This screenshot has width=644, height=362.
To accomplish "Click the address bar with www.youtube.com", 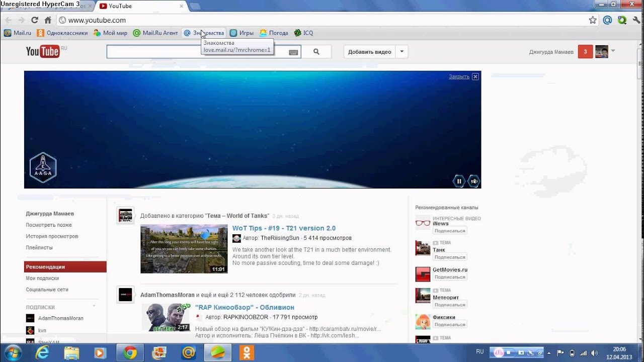I will [x=322, y=20].
